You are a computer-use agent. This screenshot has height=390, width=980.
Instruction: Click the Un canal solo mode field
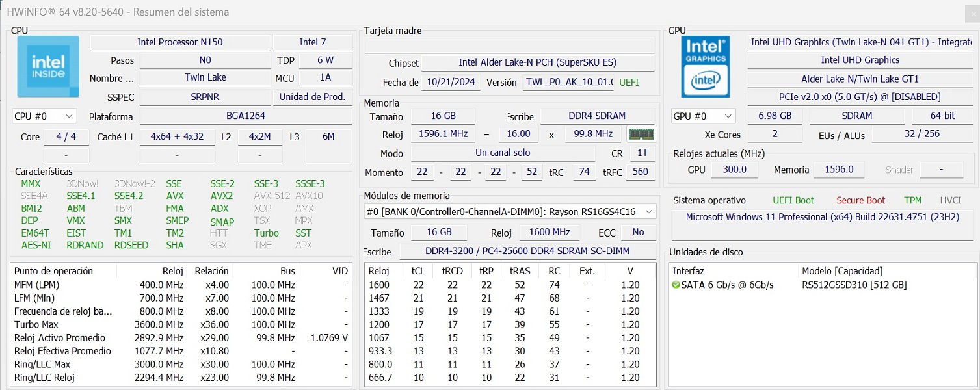(x=503, y=153)
